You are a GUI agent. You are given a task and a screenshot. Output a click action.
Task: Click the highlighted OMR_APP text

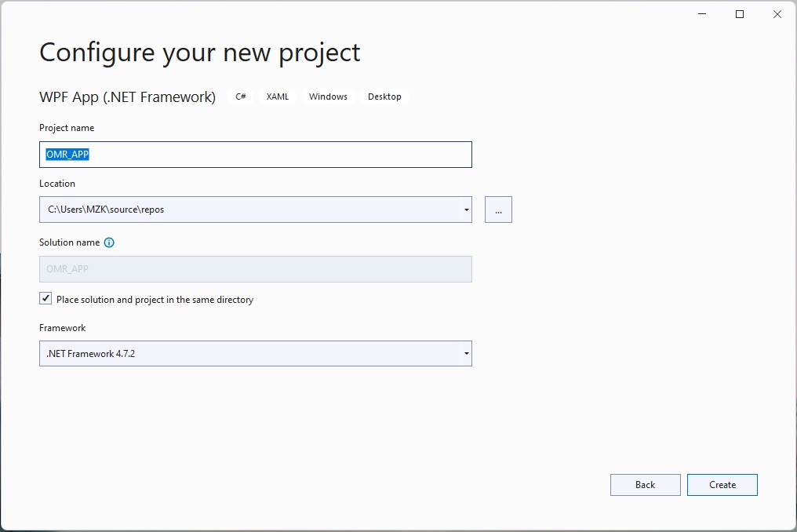pos(65,155)
